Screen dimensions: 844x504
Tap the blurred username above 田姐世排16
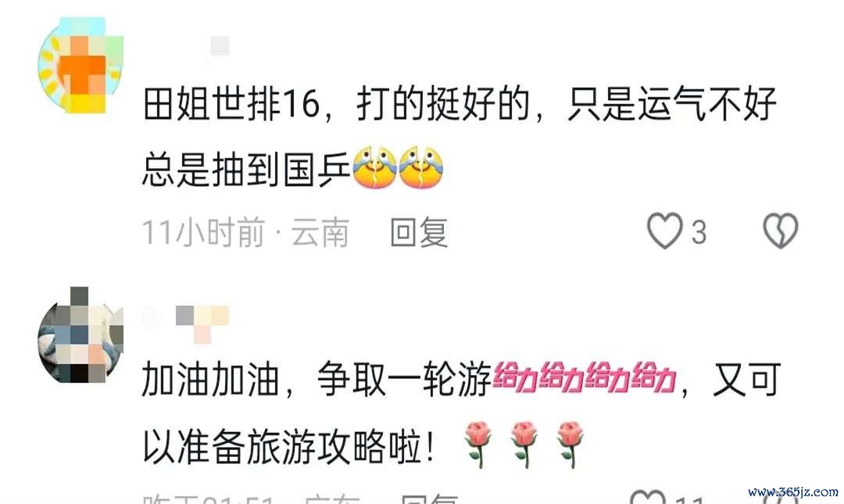220,46
